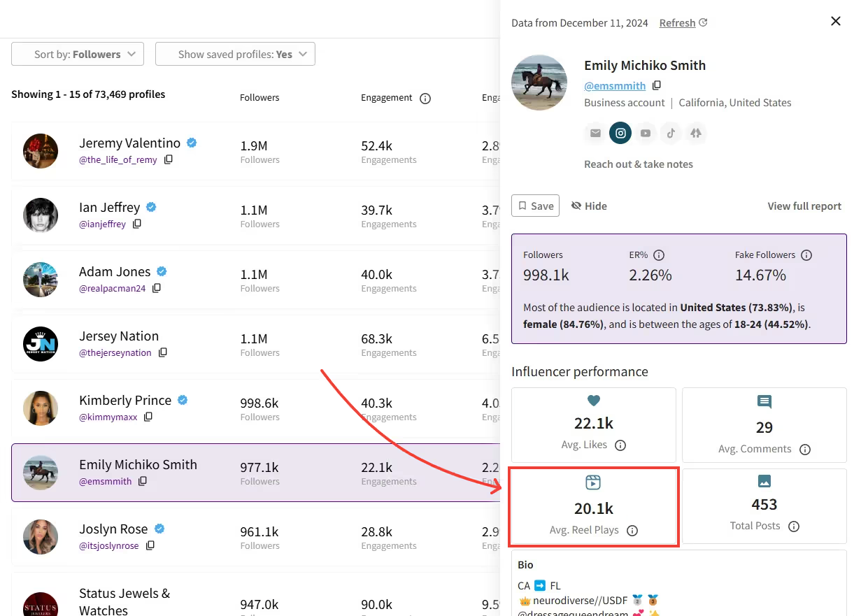Image resolution: width=854 pixels, height=616 pixels.
Task: Open the Linktree icon
Action: pyautogui.click(x=696, y=133)
